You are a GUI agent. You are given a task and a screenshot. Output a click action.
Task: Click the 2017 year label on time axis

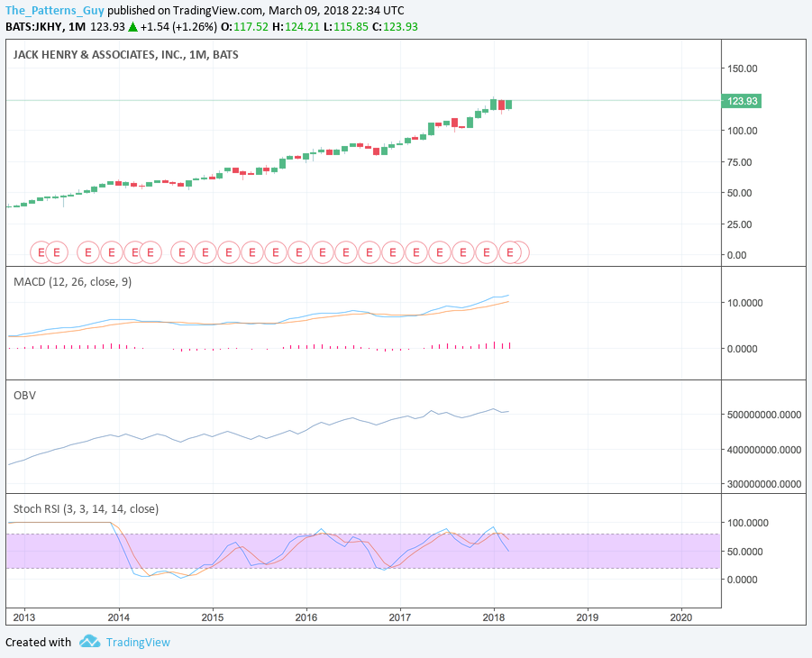pos(400,617)
